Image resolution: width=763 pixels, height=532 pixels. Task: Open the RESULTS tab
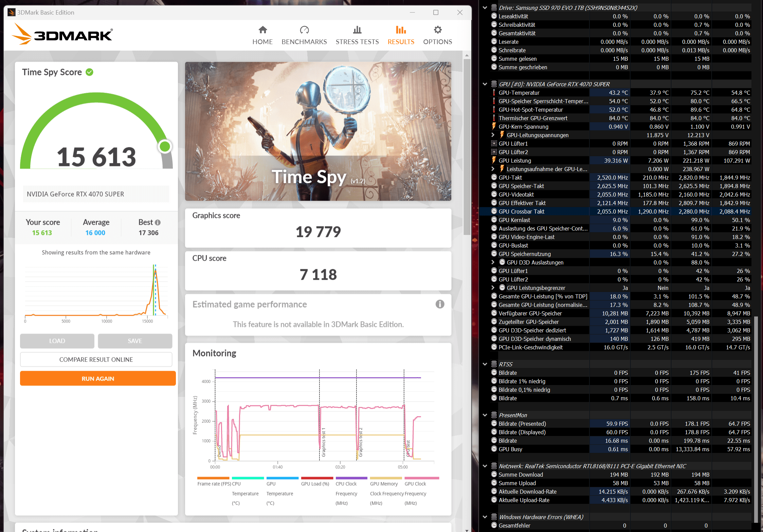click(x=401, y=41)
